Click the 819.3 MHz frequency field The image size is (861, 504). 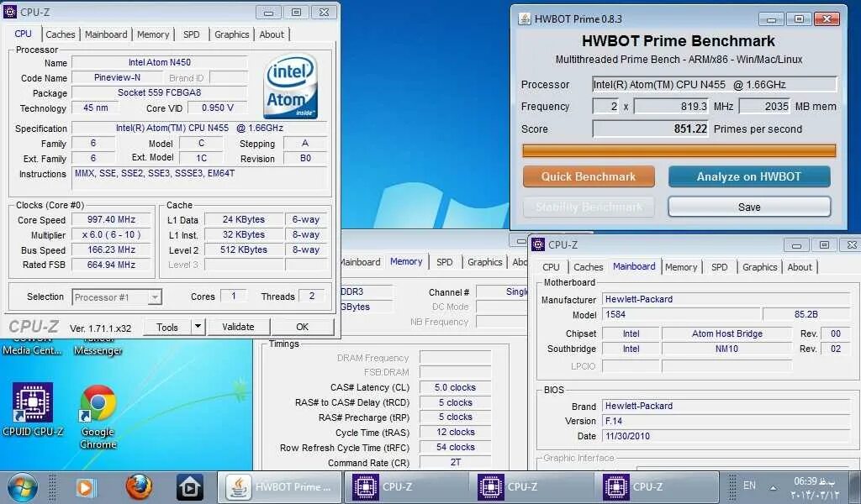pyautogui.click(x=672, y=107)
